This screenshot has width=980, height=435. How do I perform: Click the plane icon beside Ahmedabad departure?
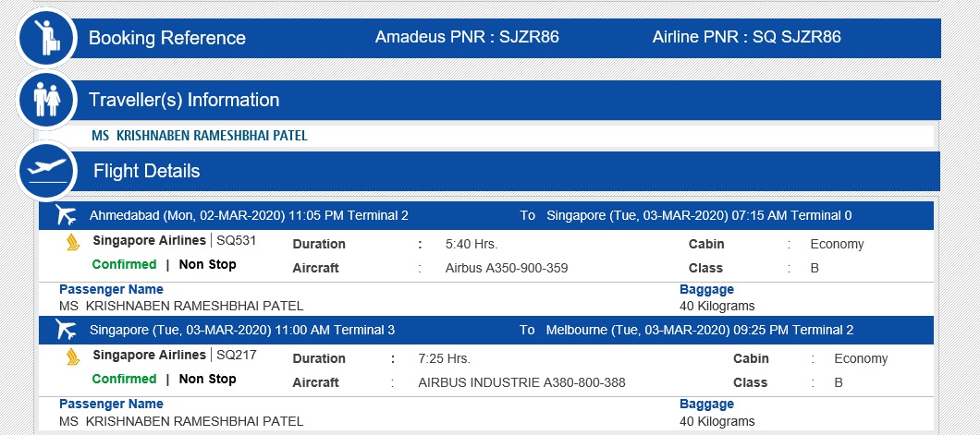66,215
